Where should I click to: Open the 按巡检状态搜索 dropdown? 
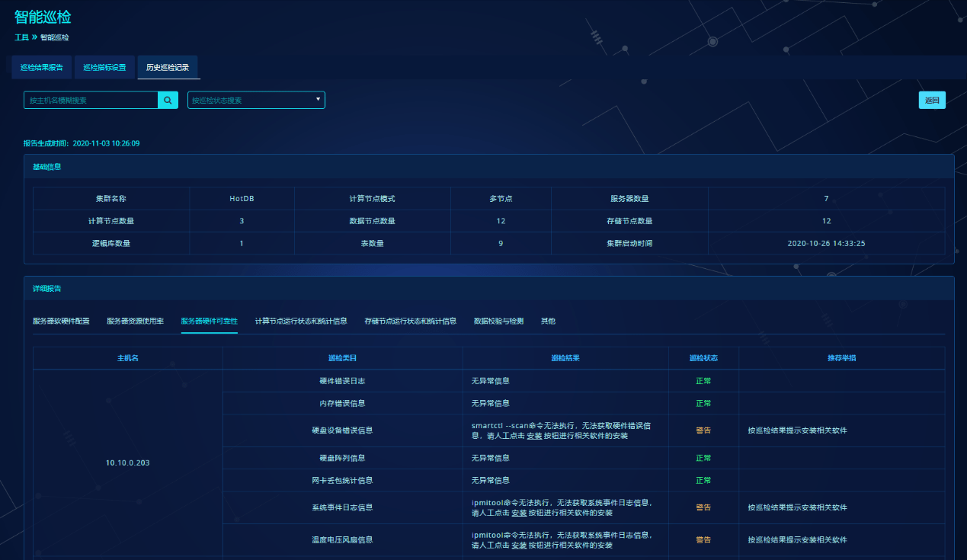pos(256,100)
